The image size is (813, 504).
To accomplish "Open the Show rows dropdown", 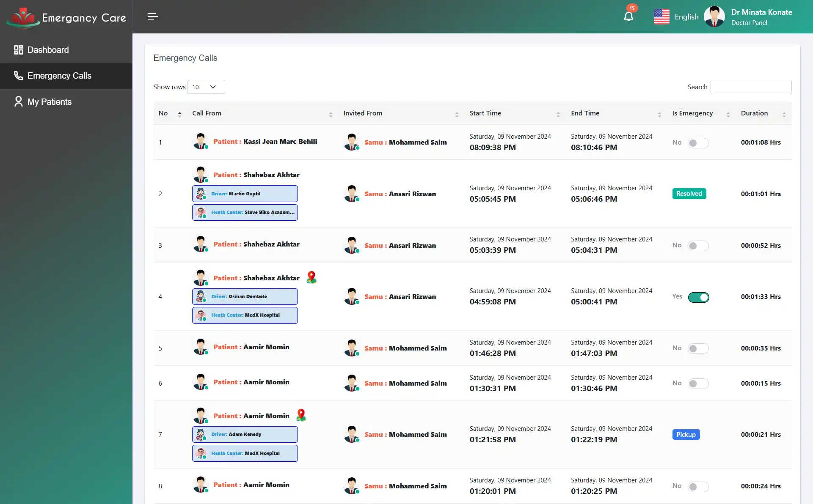I will (206, 87).
